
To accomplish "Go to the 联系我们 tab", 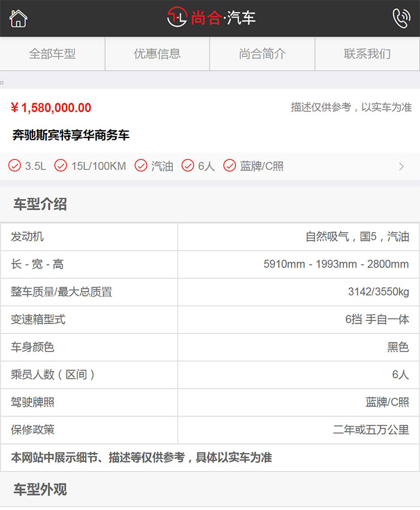I will [367, 54].
